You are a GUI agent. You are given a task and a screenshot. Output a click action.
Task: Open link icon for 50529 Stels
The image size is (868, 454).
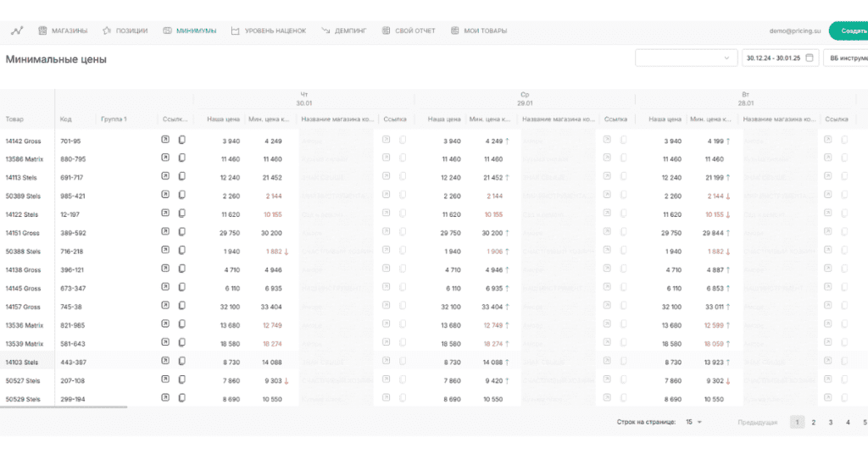pos(165,397)
